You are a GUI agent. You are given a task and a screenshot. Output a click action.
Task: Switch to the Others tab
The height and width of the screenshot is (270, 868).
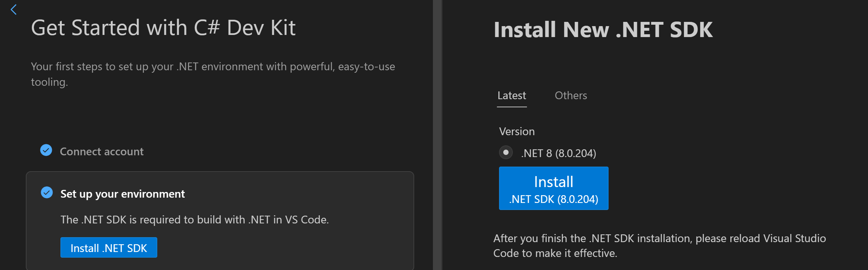pos(570,96)
